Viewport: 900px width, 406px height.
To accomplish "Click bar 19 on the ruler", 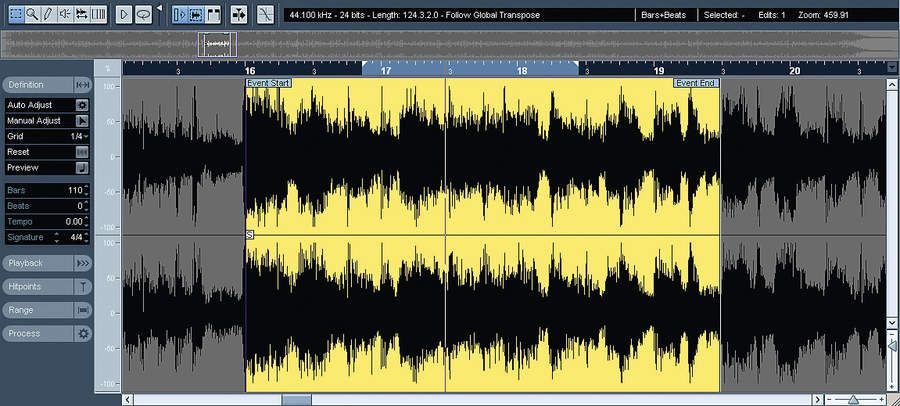I will 658,71.
